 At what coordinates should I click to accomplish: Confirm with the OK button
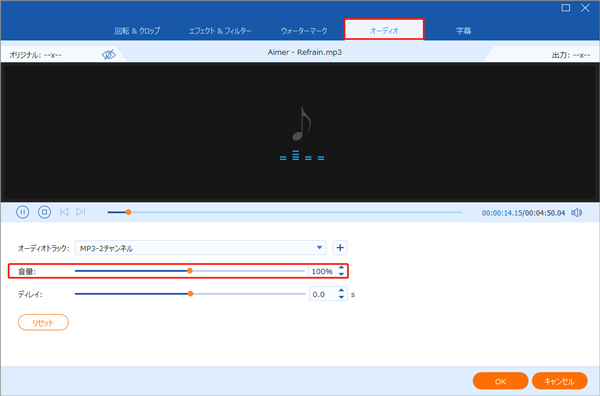pyautogui.click(x=501, y=381)
